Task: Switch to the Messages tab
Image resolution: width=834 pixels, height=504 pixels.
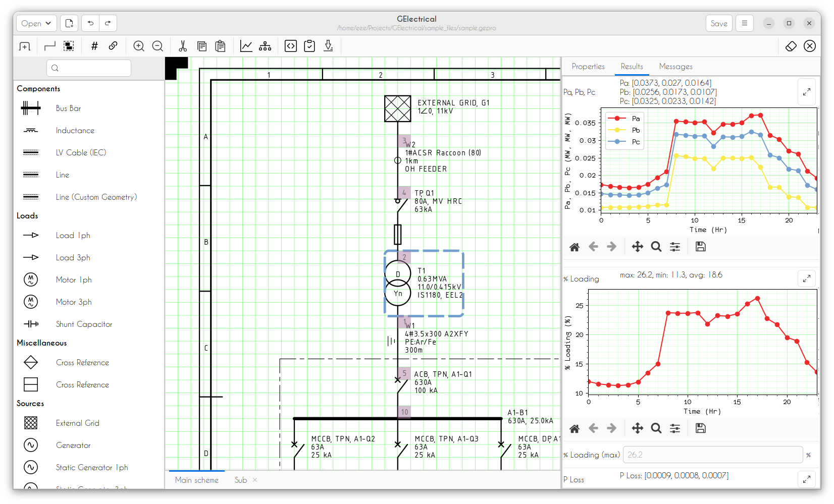Action: [675, 67]
